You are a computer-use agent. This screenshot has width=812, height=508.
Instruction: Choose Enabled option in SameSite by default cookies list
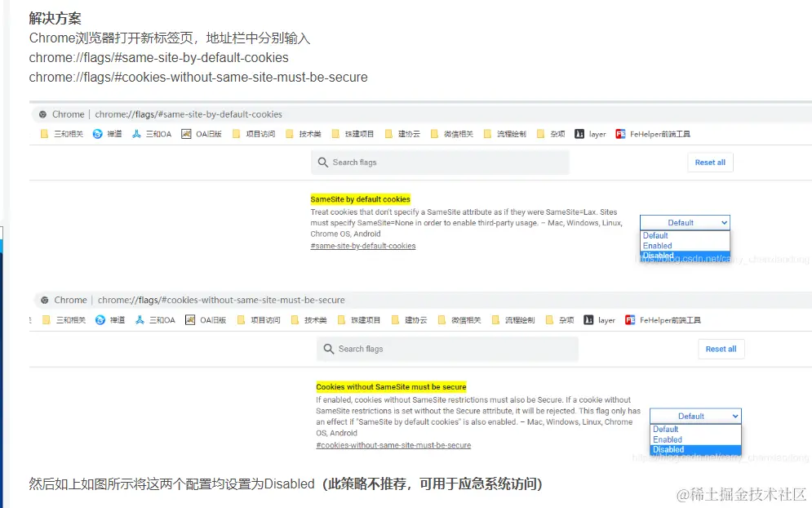pyautogui.click(x=685, y=246)
